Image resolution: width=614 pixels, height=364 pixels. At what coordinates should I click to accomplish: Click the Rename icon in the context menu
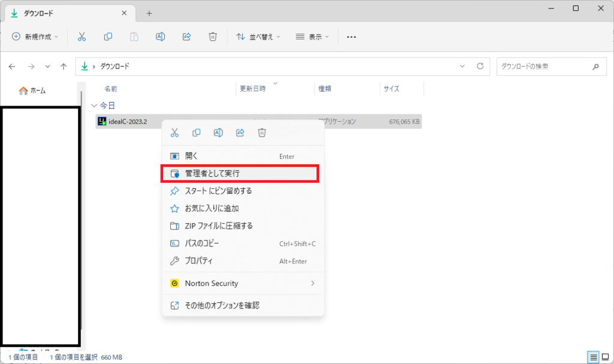tap(218, 133)
